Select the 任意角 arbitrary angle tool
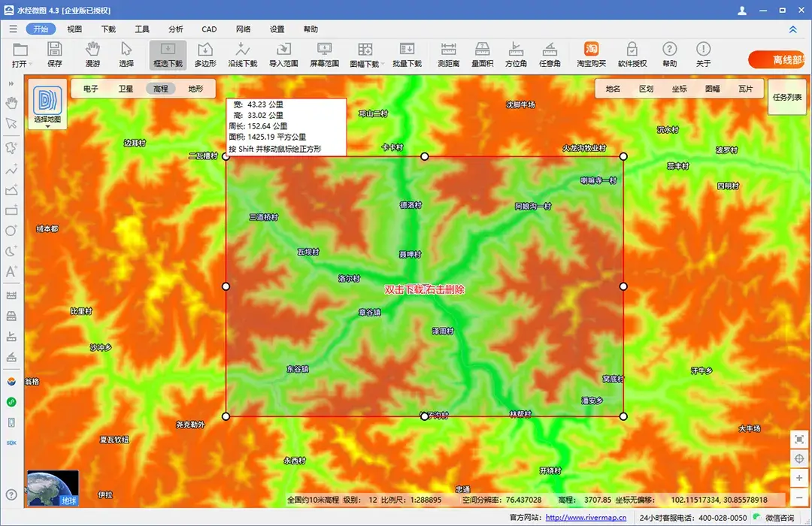Screen dimensions: 812x526 click(x=550, y=55)
